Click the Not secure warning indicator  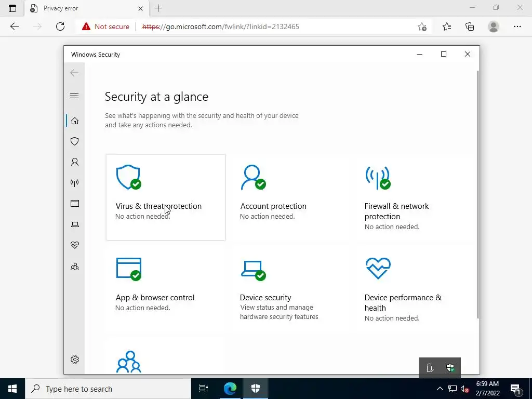105,26
